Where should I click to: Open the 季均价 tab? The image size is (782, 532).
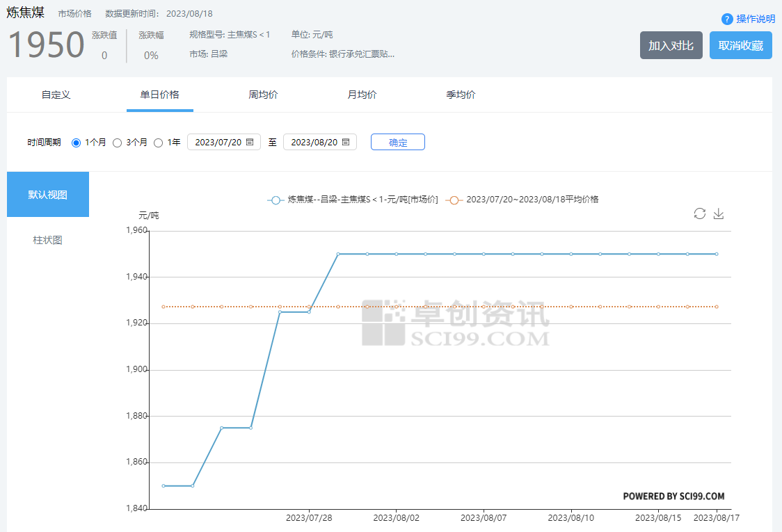coord(461,95)
